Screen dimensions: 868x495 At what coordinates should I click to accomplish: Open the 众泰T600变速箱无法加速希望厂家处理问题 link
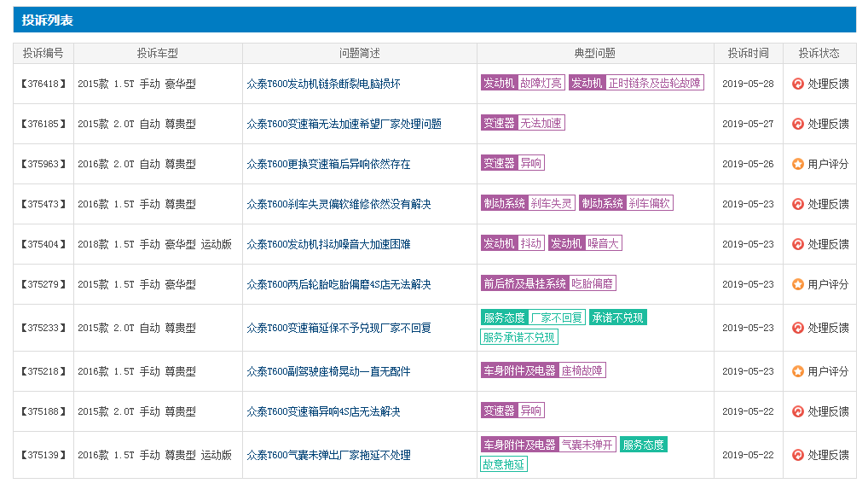344,124
